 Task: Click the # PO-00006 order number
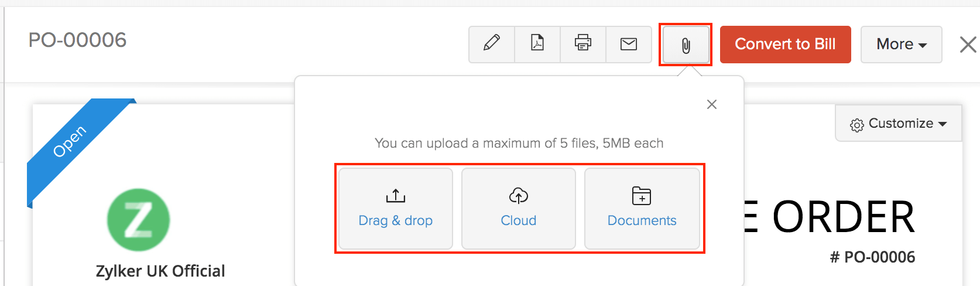(872, 257)
